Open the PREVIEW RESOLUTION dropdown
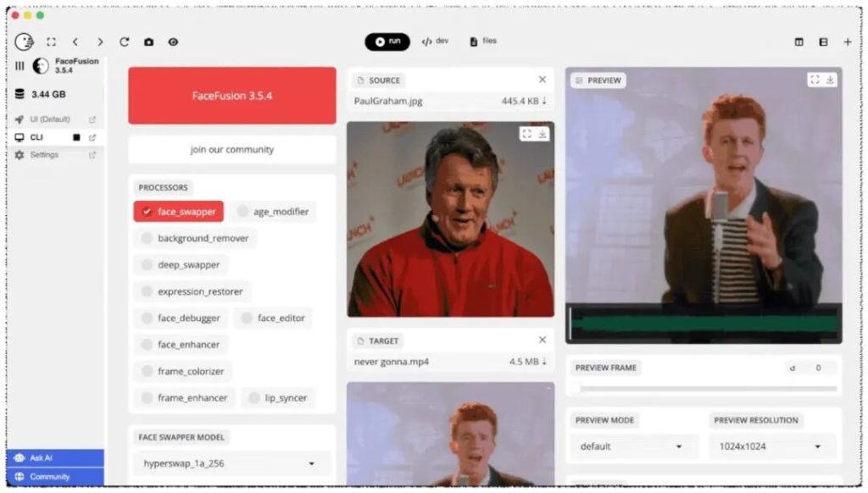This screenshot has height=493, width=868. 771,446
